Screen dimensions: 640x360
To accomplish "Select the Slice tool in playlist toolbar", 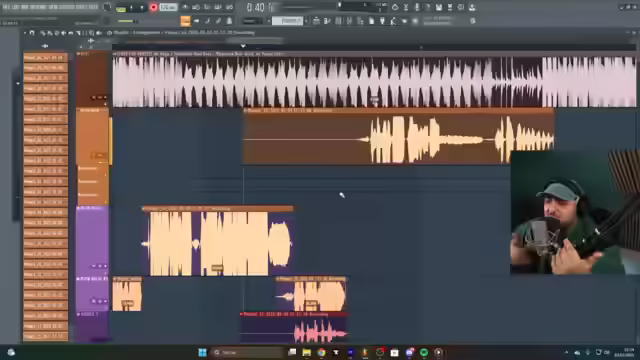I will click(x=78, y=33).
